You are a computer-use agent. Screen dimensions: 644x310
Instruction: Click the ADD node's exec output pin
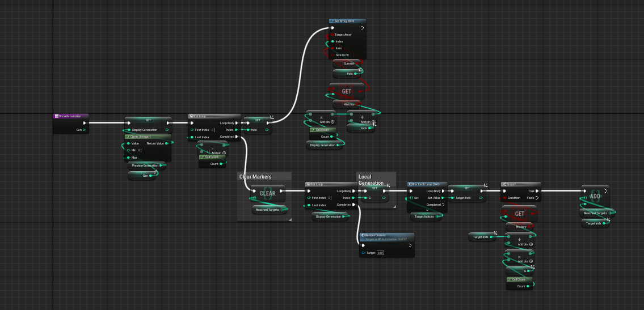(605, 191)
